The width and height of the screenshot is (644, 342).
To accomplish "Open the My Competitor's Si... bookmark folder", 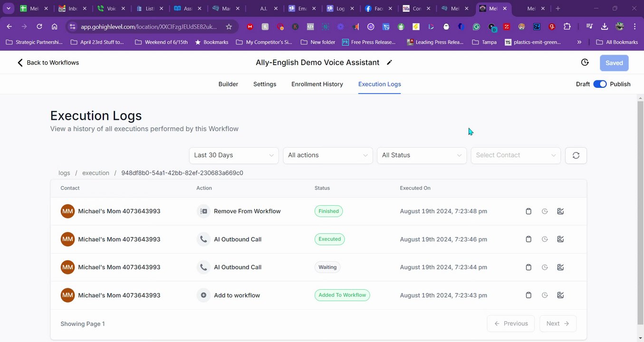I will click(x=264, y=42).
